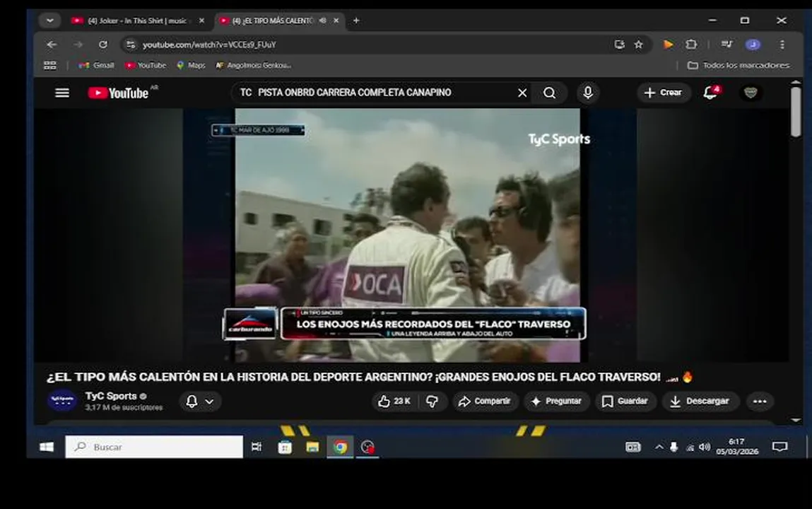Click the page scrollbar down arrow

point(796,420)
